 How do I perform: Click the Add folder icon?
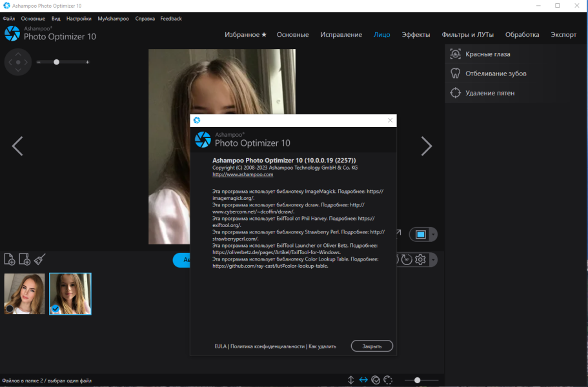click(25, 259)
